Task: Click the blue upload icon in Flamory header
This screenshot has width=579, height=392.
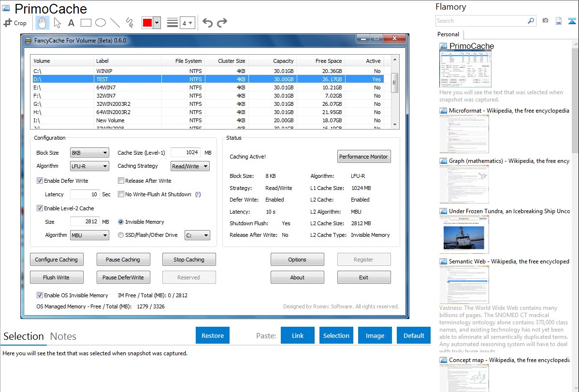Action: point(572,21)
